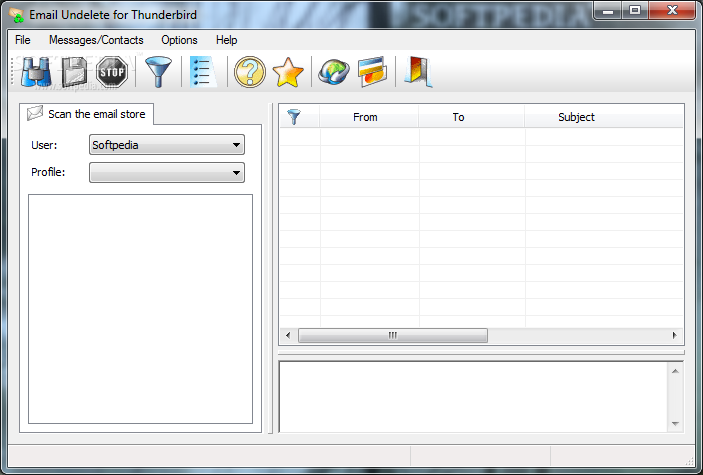Click the floppy disk save icon
The height and width of the screenshot is (475, 703).
[x=74, y=72]
